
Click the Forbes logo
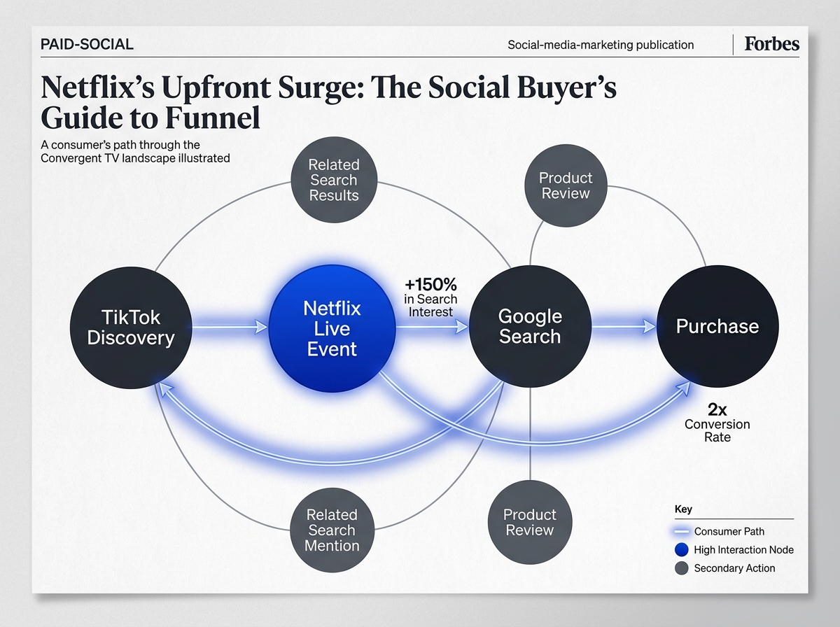coord(771,44)
